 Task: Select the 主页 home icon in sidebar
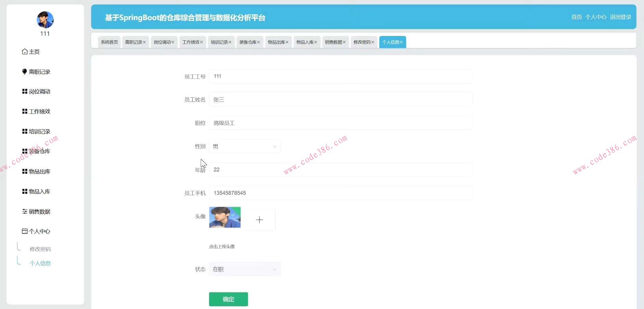[x=24, y=52]
